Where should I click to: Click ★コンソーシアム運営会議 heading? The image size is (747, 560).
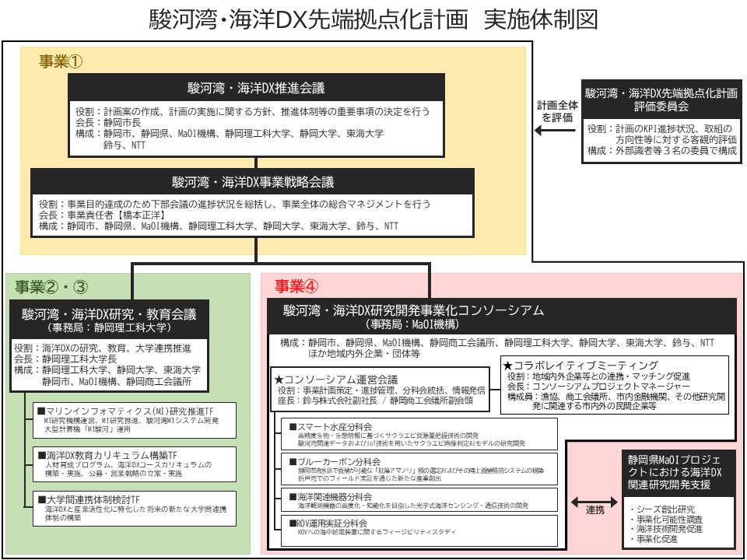pyautogui.click(x=336, y=380)
